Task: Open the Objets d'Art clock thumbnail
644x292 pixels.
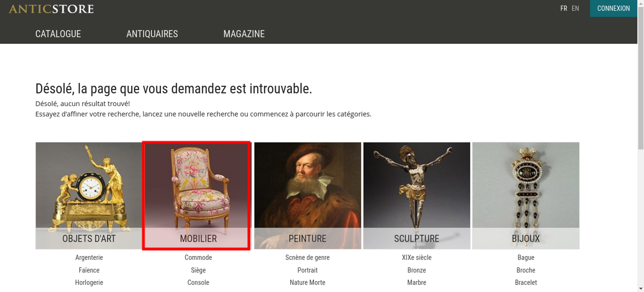Action: click(x=89, y=196)
